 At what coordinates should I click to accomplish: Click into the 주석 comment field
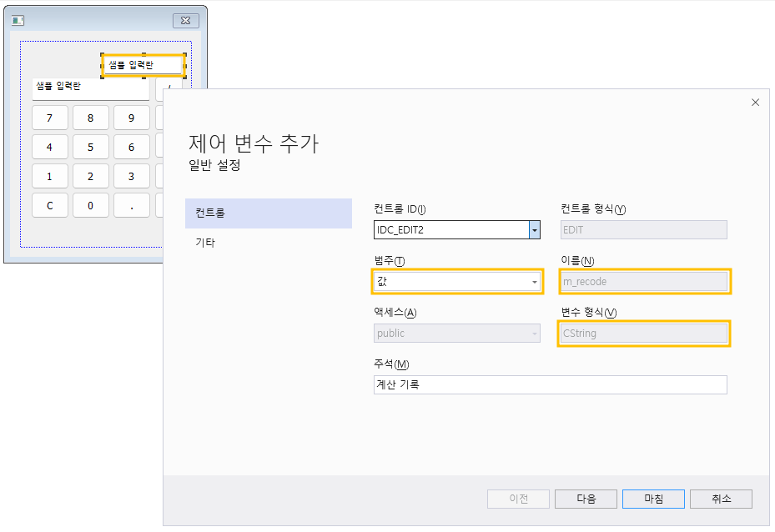pos(550,384)
